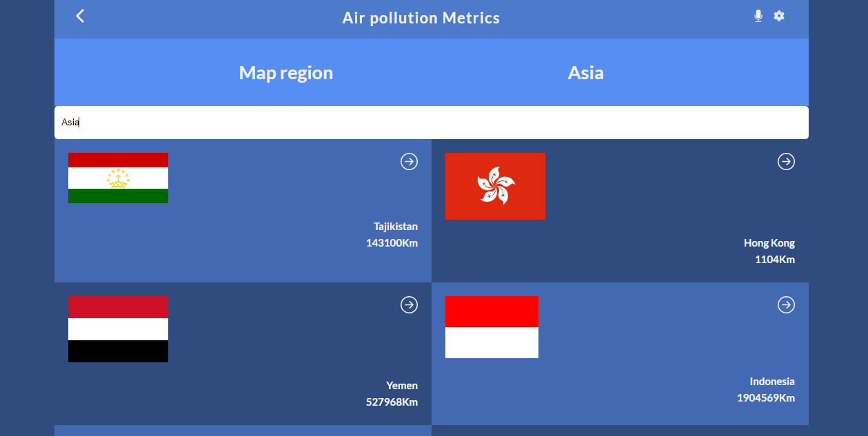Click the Yemen flag image
868x436 pixels.
(118, 329)
